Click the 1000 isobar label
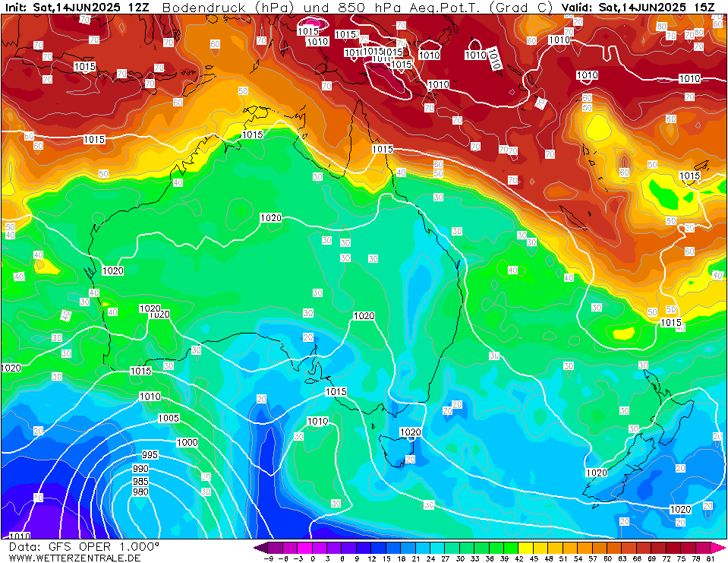The height and width of the screenshot is (563, 728). pyautogui.click(x=187, y=443)
